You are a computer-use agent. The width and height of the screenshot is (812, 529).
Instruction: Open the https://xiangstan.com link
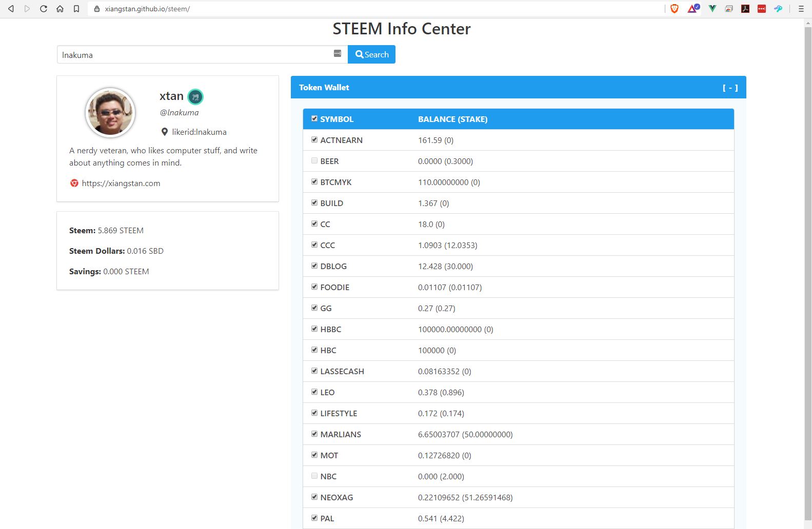pos(121,183)
